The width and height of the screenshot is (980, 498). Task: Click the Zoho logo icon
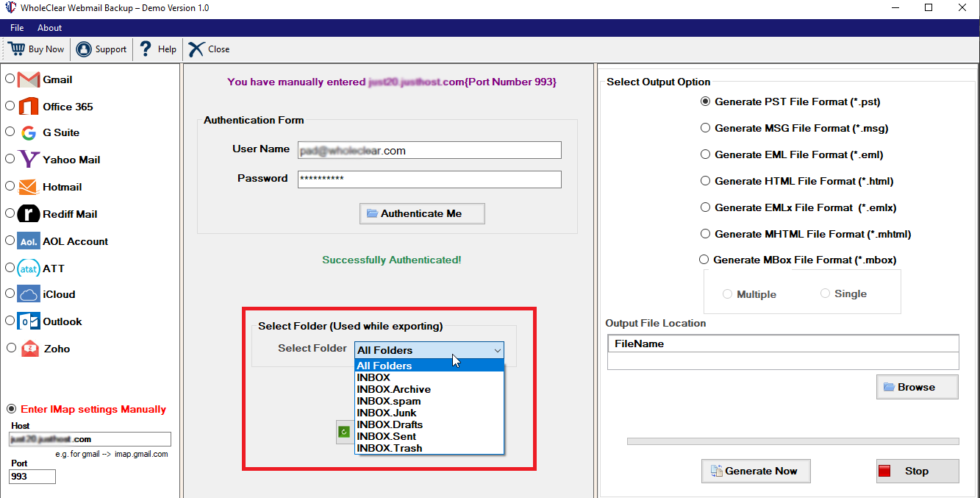(30, 349)
